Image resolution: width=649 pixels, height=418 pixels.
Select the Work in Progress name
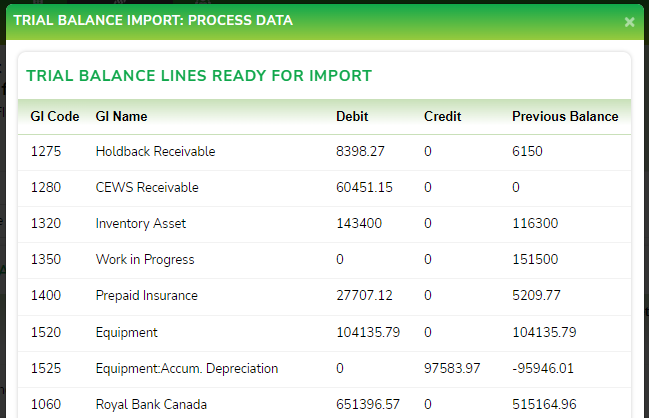pos(145,259)
